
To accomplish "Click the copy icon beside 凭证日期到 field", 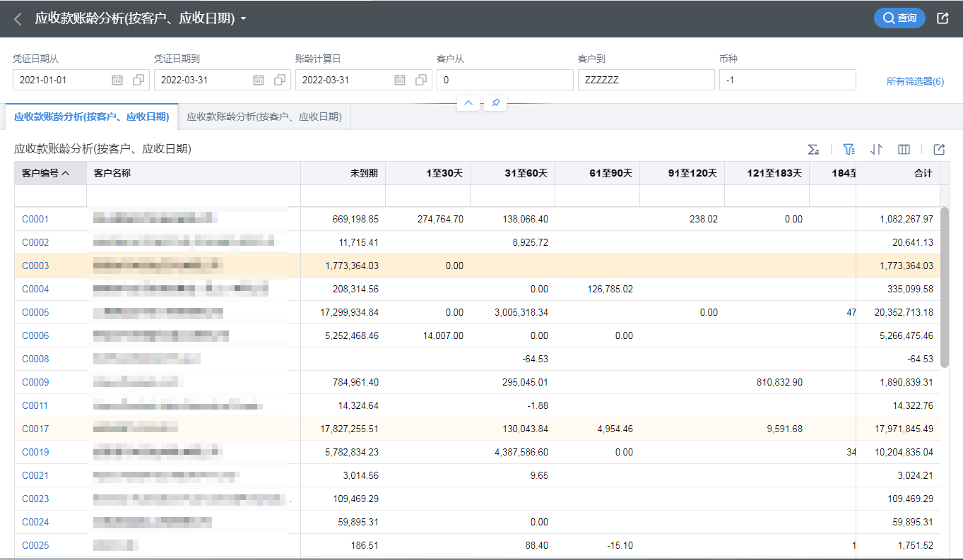I will (280, 80).
